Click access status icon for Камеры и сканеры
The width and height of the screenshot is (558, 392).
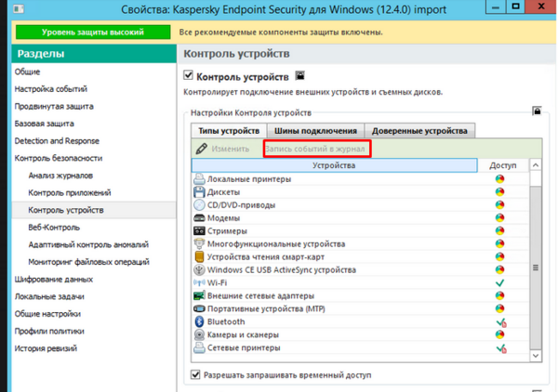tap(500, 334)
